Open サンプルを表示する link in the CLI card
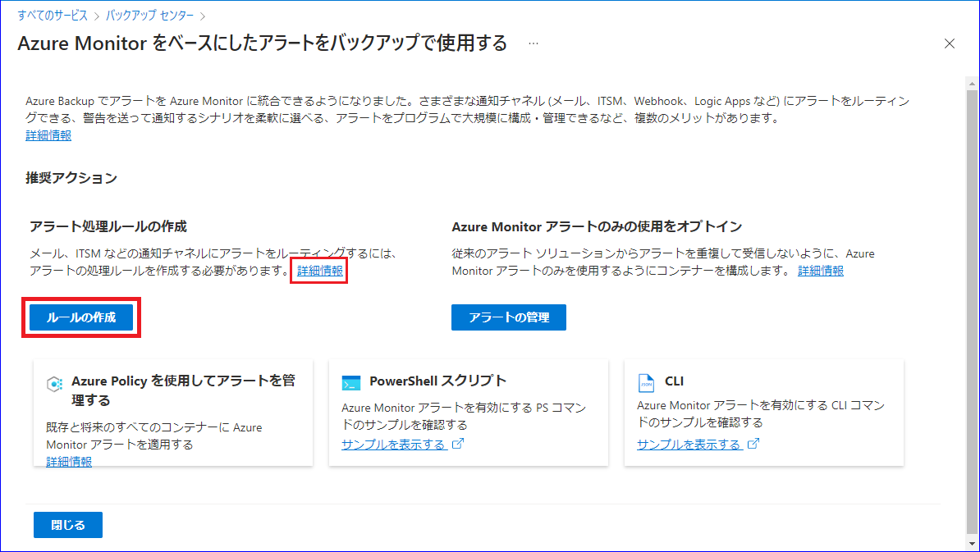Image resolution: width=980 pixels, height=552 pixels. pyautogui.click(x=689, y=445)
